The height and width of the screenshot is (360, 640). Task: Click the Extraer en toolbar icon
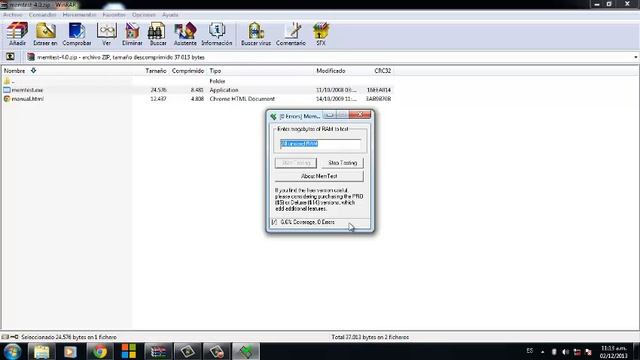point(45,34)
